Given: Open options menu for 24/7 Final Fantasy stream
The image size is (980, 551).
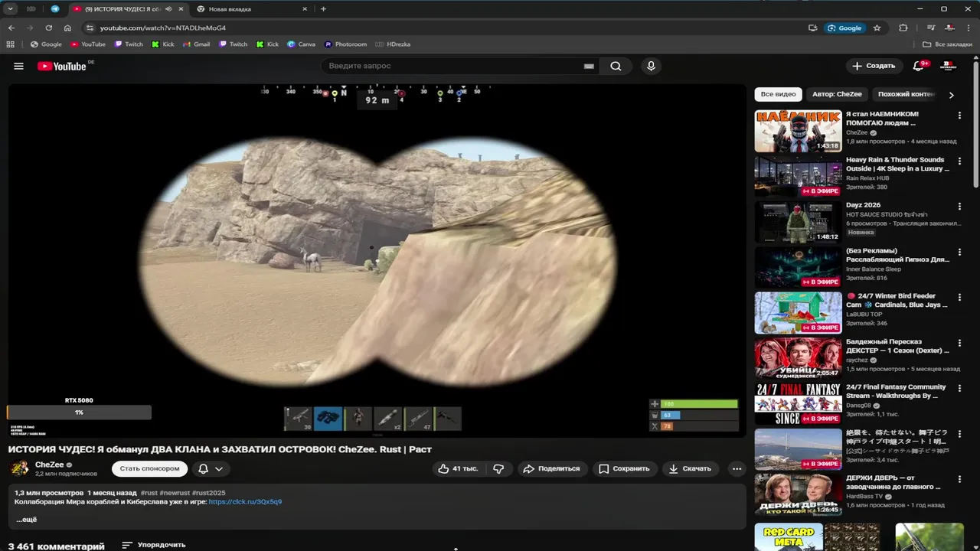Looking at the screenshot, I should pyautogui.click(x=959, y=388).
